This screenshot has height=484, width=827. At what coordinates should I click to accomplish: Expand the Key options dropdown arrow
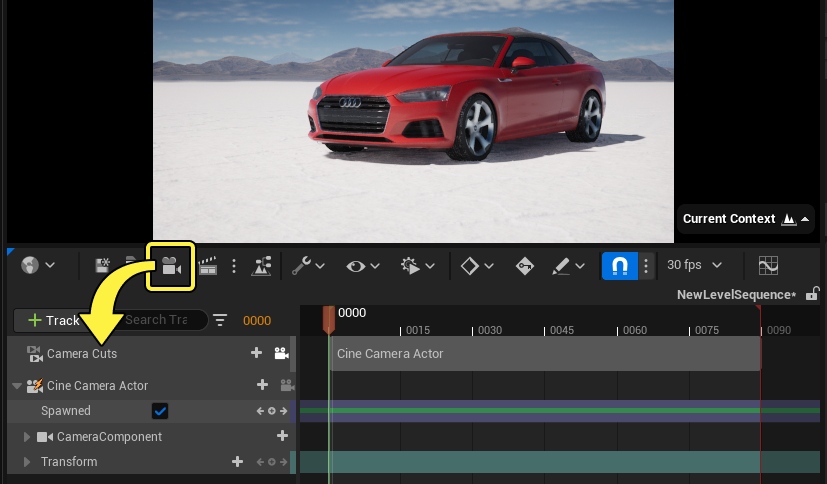coord(489,266)
